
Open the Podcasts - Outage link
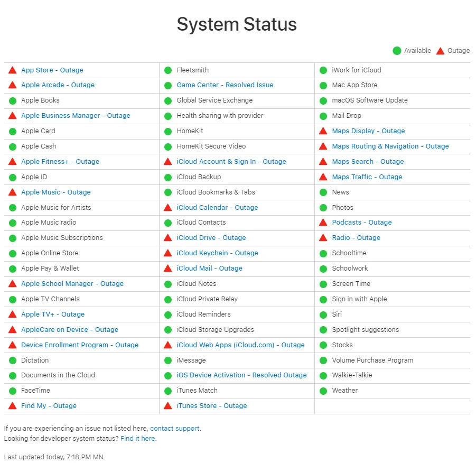[x=362, y=223]
